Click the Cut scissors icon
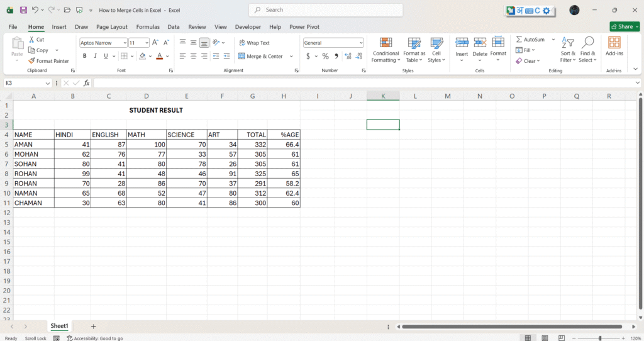644x341 pixels. (x=31, y=40)
